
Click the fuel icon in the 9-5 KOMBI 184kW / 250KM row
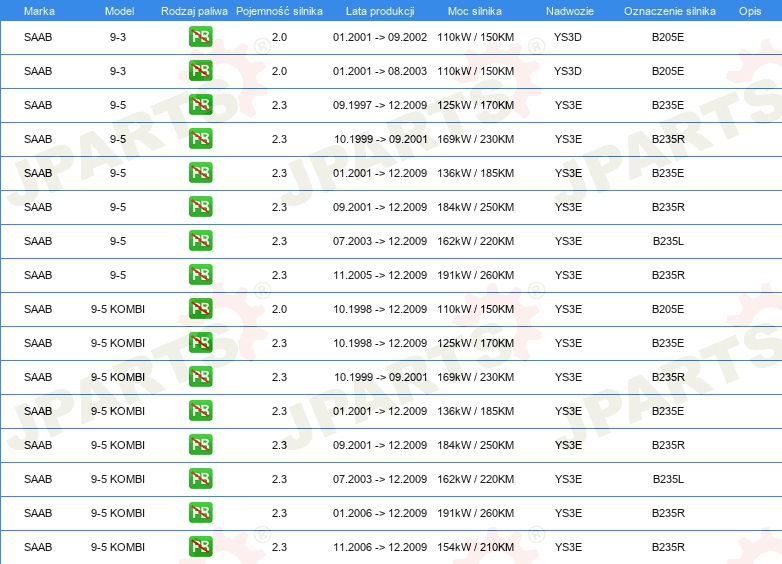click(200, 445)
